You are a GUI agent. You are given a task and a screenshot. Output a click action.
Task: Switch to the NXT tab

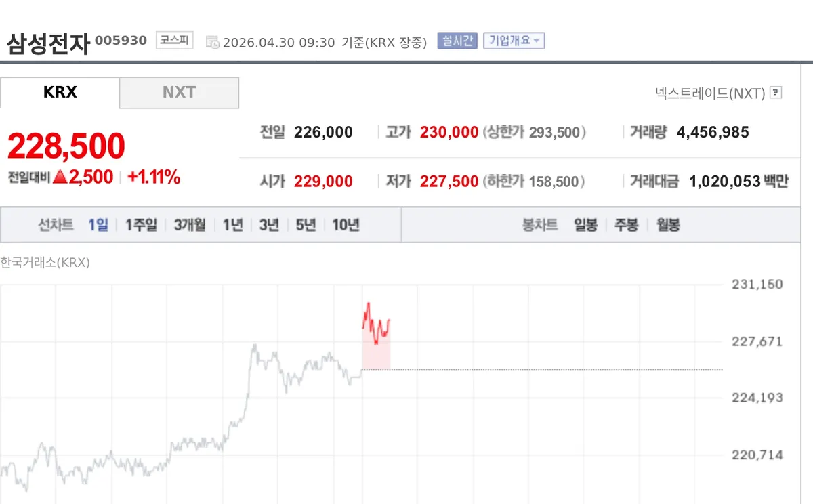(179, 92)
